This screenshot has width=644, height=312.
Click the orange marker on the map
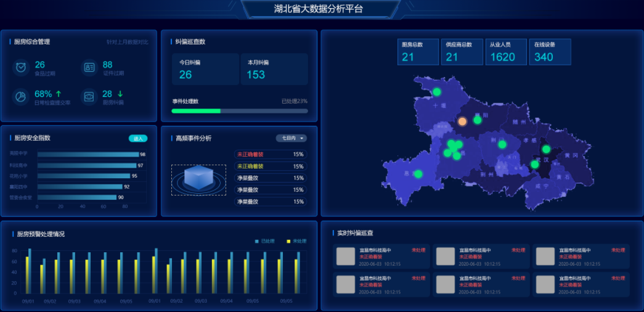pyautogui.click(x=462, y=121)
